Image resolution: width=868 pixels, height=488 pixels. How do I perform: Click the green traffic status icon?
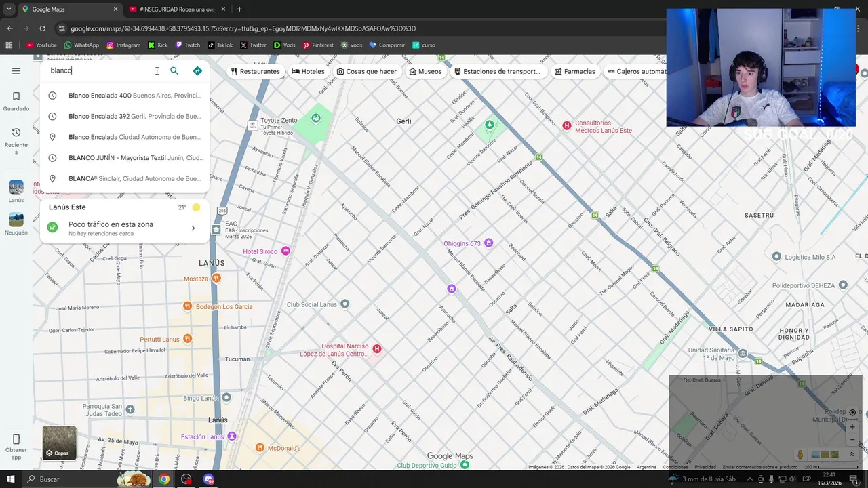pos(52,228)
